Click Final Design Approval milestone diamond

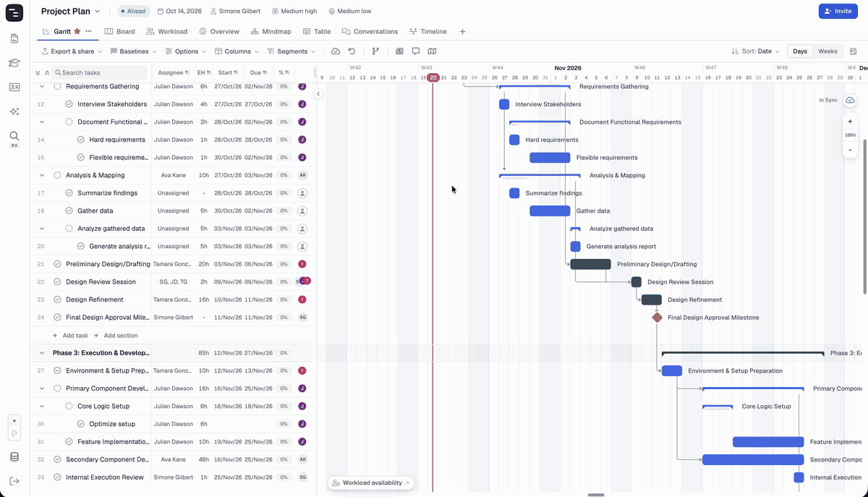657,318
